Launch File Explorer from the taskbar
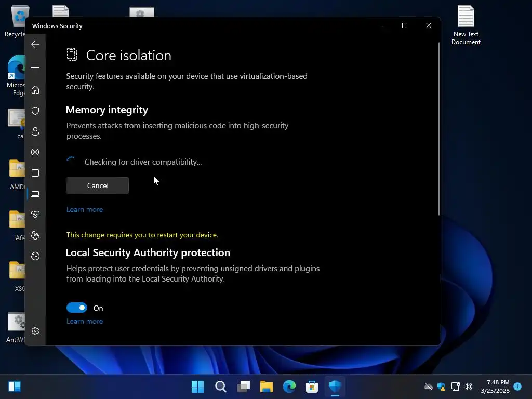Screen dimensions: 532x399 point(267,387)
